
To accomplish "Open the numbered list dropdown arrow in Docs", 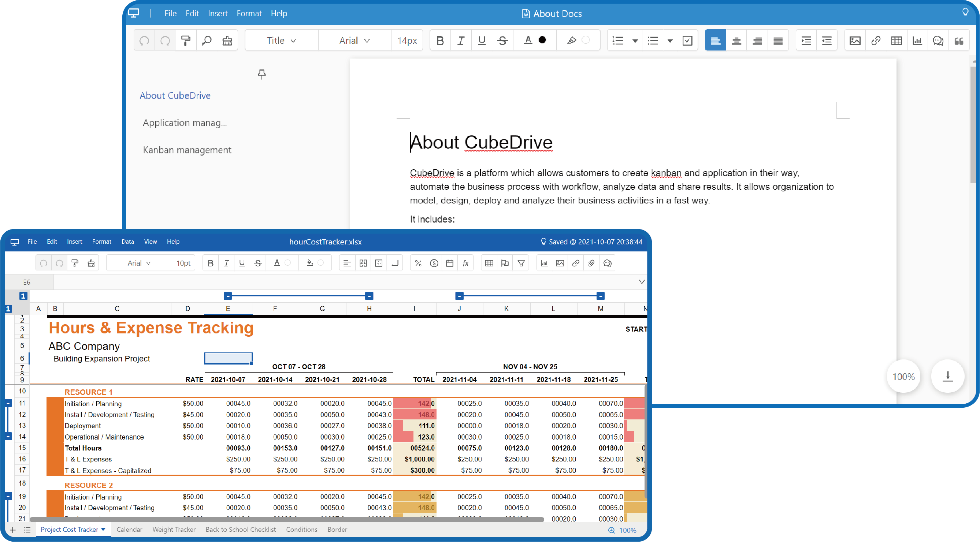I will click(635, 41).
